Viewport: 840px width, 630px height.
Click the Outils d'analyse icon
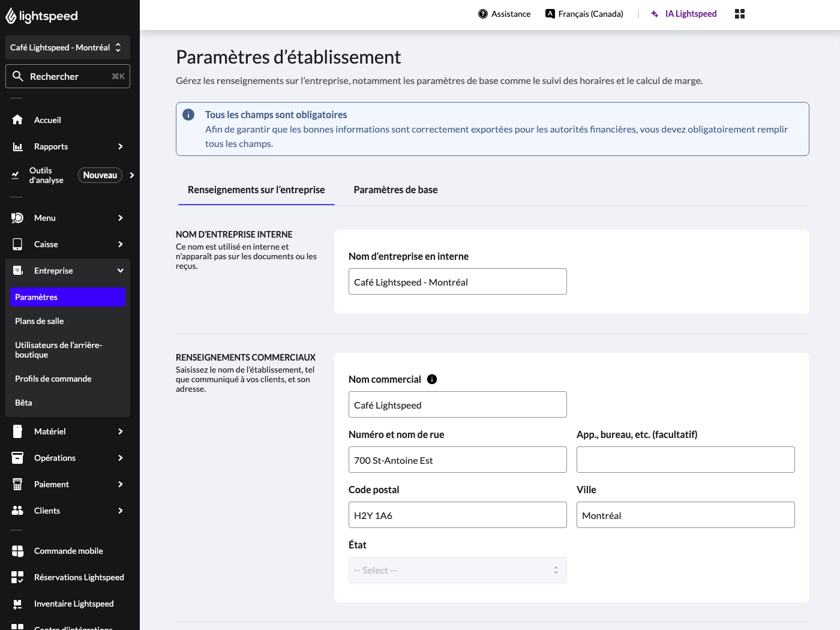(x=16, y=175)
